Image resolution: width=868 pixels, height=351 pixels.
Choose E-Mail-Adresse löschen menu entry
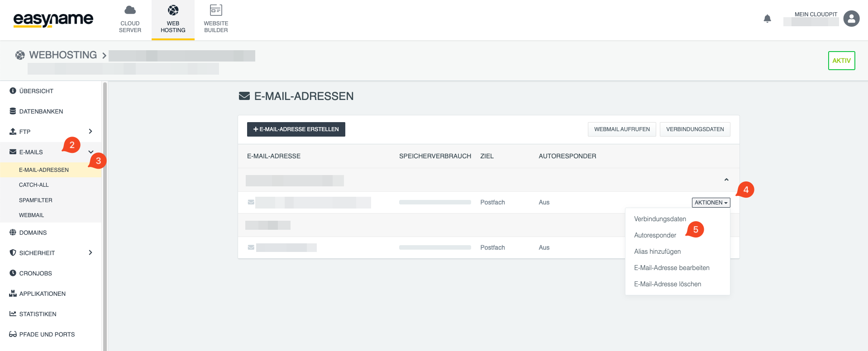click(668, 284)
